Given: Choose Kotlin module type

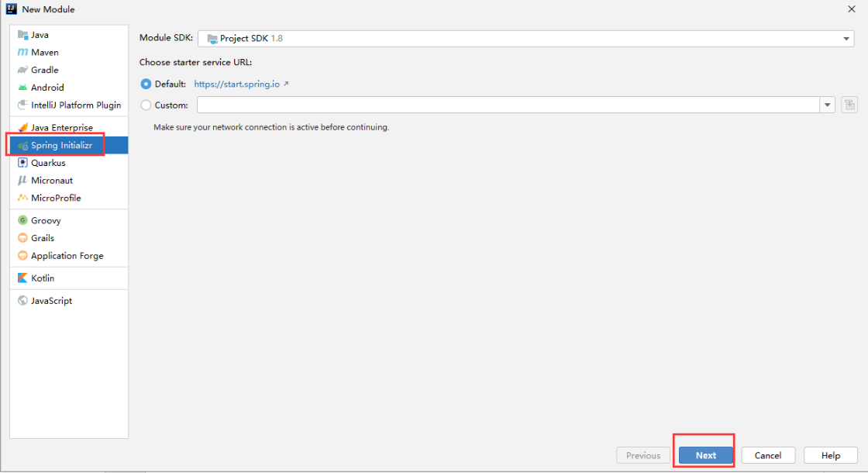Looking at the screenshot, I should (x=69, y=278).
